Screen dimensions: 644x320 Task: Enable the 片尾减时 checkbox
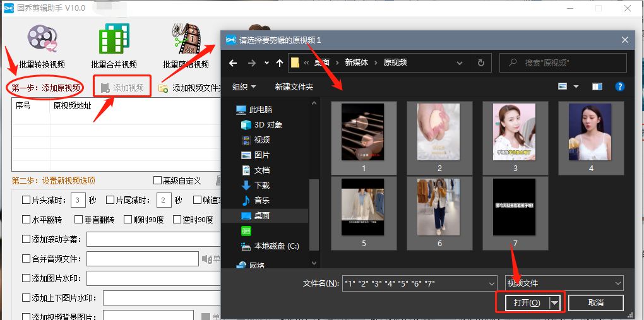[x=110, y=200]
